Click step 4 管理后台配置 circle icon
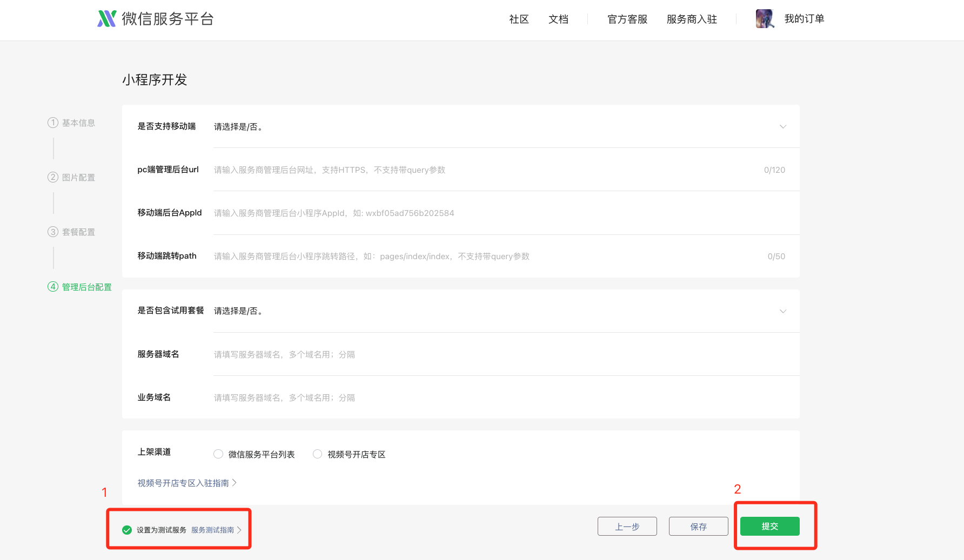The width and height of the screenshot is (964, 560). tap(53, 287)
